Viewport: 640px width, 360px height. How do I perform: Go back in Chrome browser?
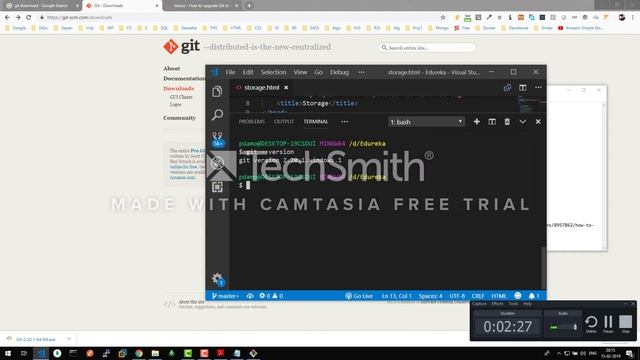[7, 18]
